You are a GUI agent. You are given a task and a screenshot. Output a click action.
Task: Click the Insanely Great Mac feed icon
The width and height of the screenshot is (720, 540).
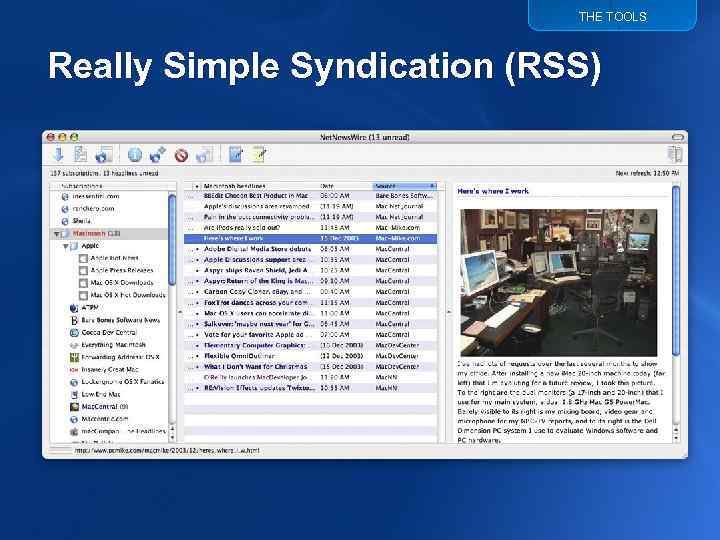(74, 370)
